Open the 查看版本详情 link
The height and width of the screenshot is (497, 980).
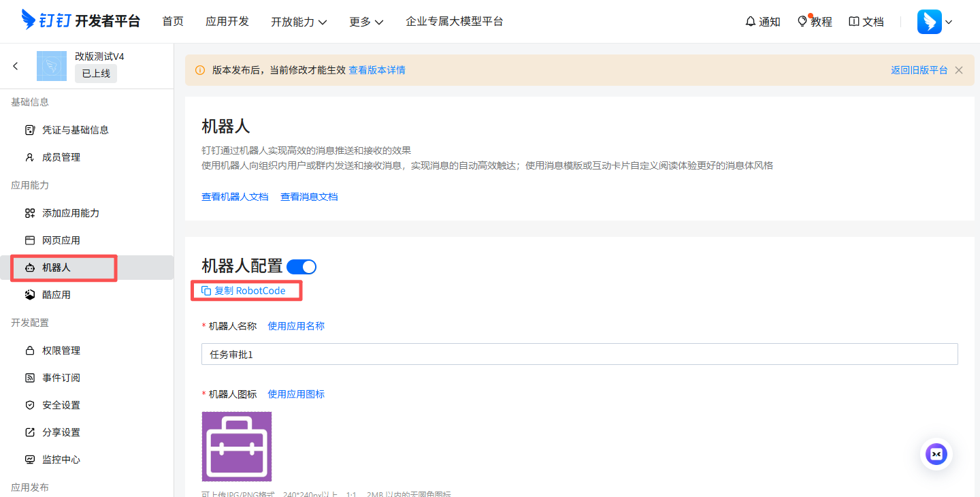click(377, 70)
